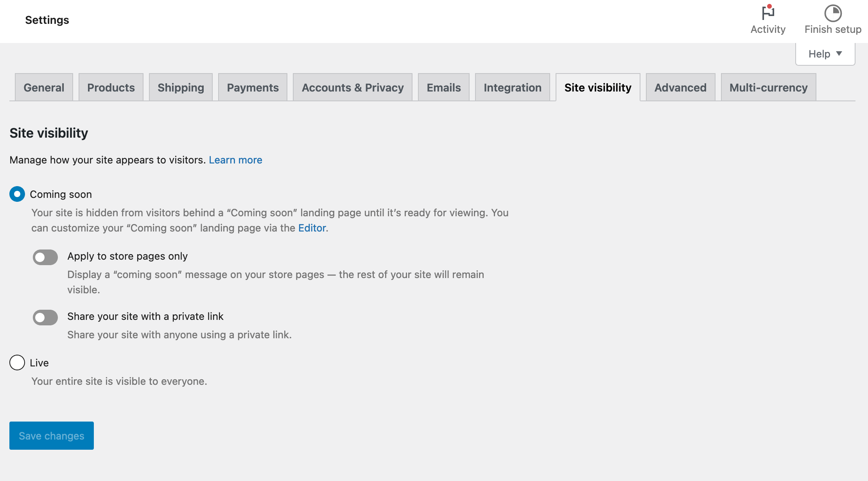
Task: Reselect the Site visibility tab
Action: point(597,87)
